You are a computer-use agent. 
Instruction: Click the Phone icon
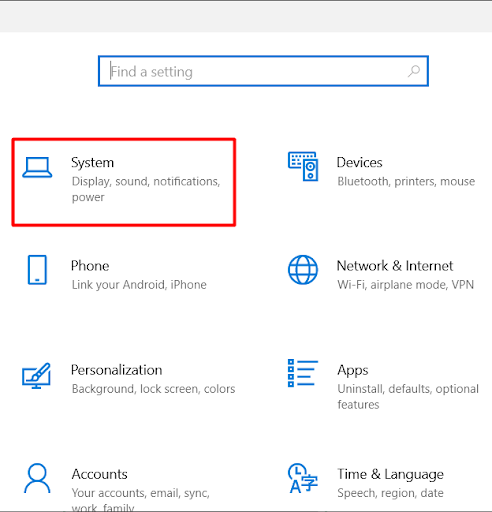(x=37, y=270)
